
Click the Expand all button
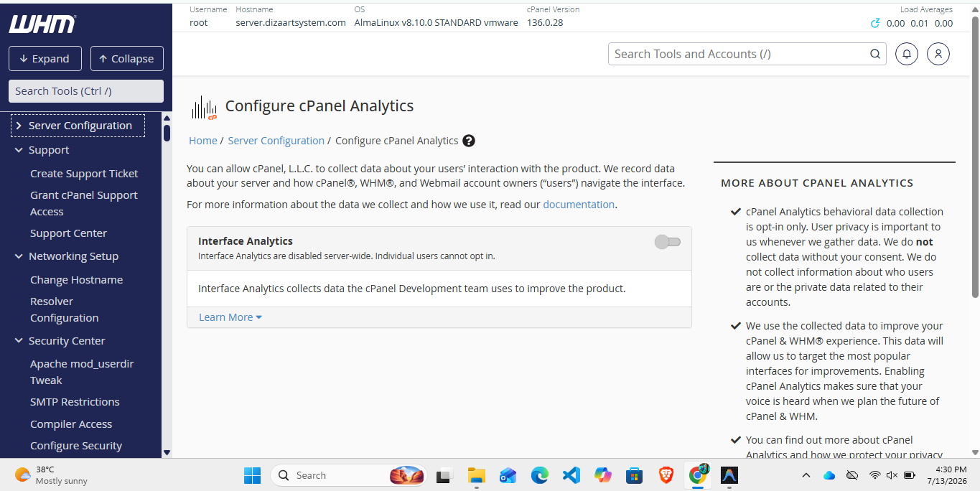tap(45, 59)
